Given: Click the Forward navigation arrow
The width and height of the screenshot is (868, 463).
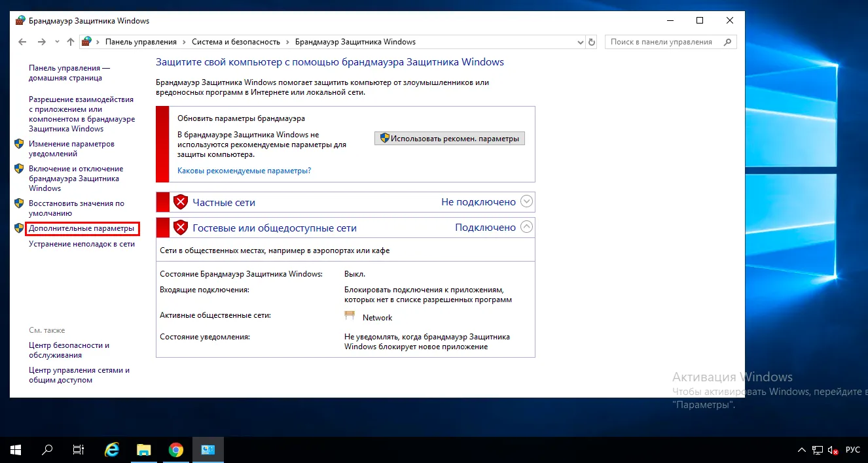Looking at the screenshot, I should 42,42.
